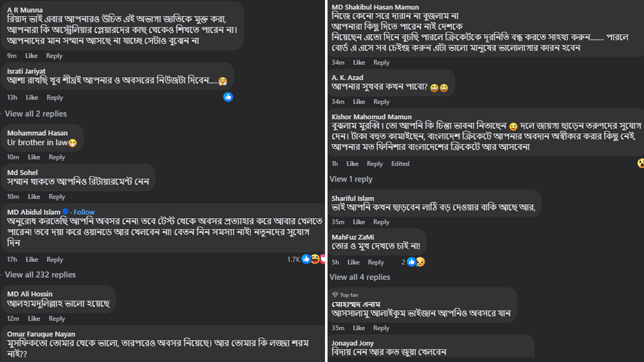This screenshot has width=644, height=362.
Task: Open the 1.7K reactions on MD Abidul Islam's comment
Action: tap(293, 259)
